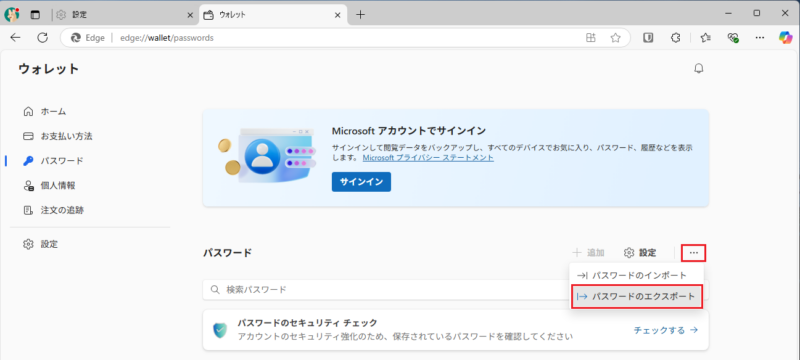Click the ウォレット page heading
Viewport: 800px width, 360px height.
point(49,69)
